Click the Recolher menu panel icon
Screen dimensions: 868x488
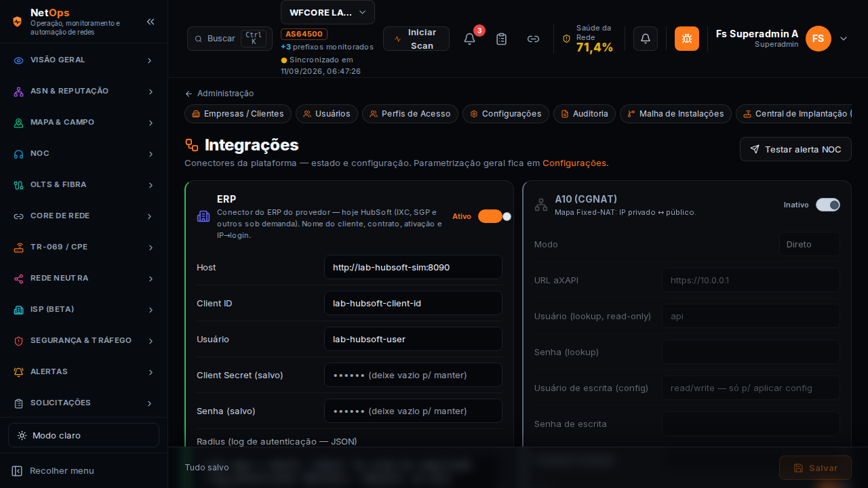17,471
